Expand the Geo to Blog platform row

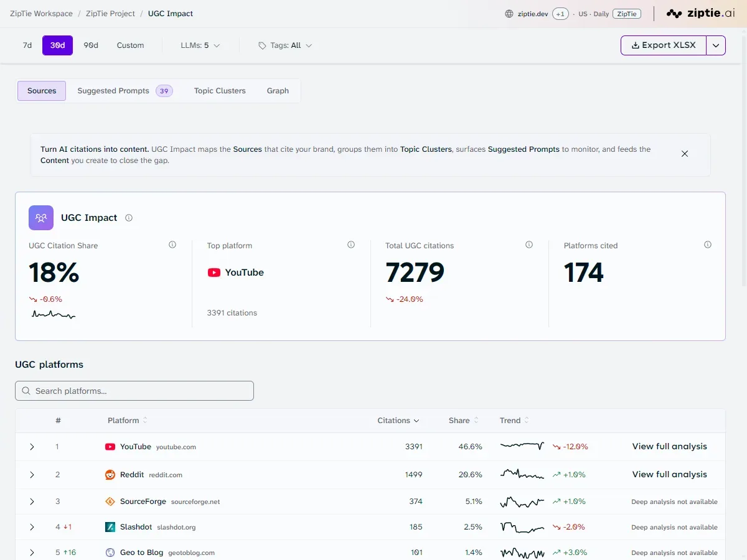pos(32,553)
